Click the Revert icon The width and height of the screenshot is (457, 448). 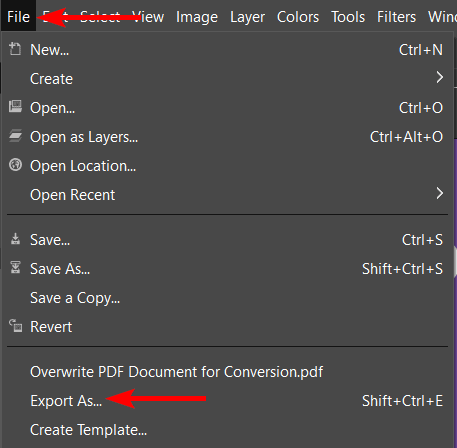16,326
